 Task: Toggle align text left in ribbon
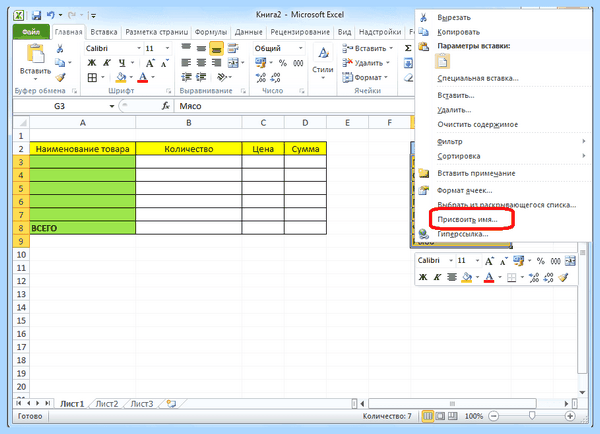coord(186,63)
